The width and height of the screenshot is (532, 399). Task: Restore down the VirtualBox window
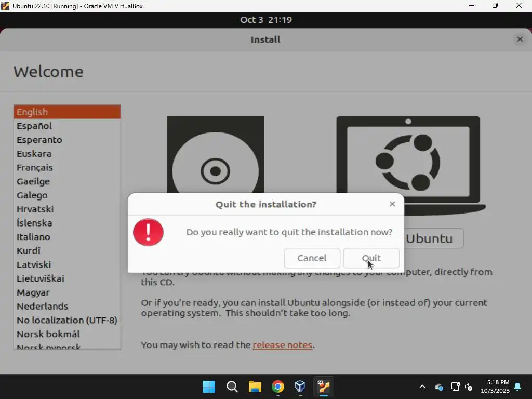pos(495,6)
